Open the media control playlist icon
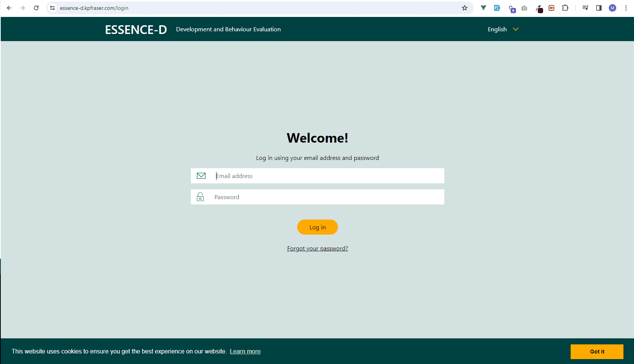Image resolution: width=634 pixels, height=364 pixels. [x=585, y=8]
